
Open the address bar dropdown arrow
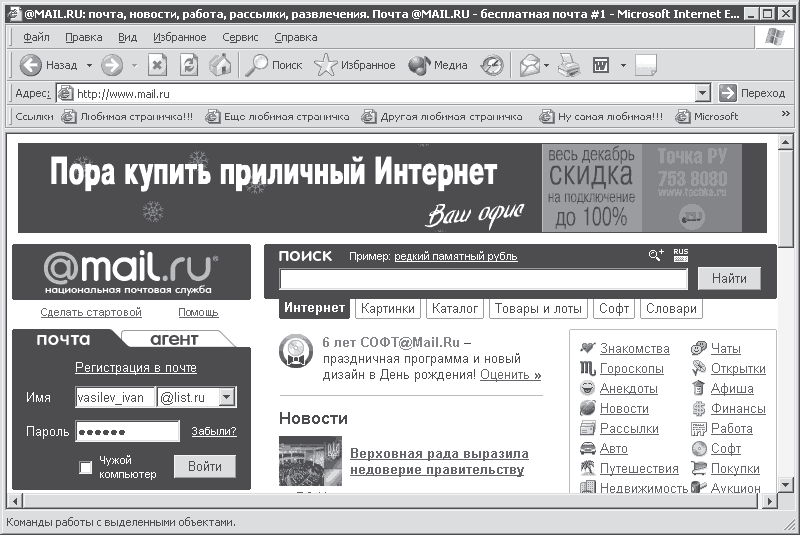coord(703,93)
